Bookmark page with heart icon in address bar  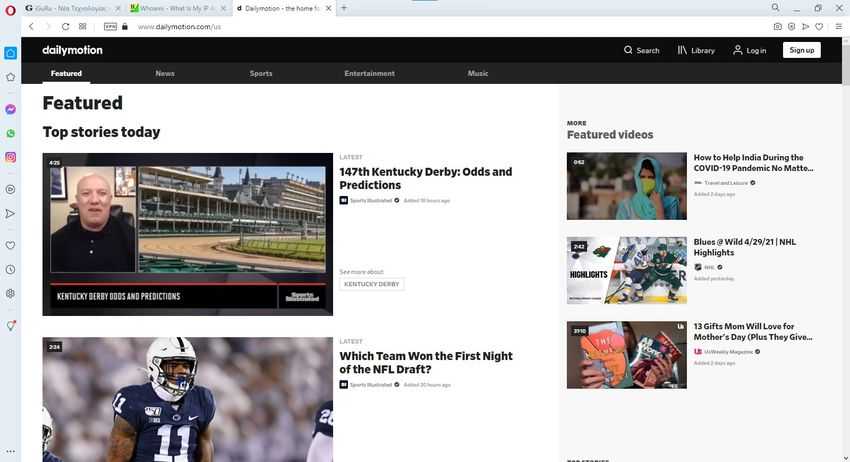tap(819, 27)
